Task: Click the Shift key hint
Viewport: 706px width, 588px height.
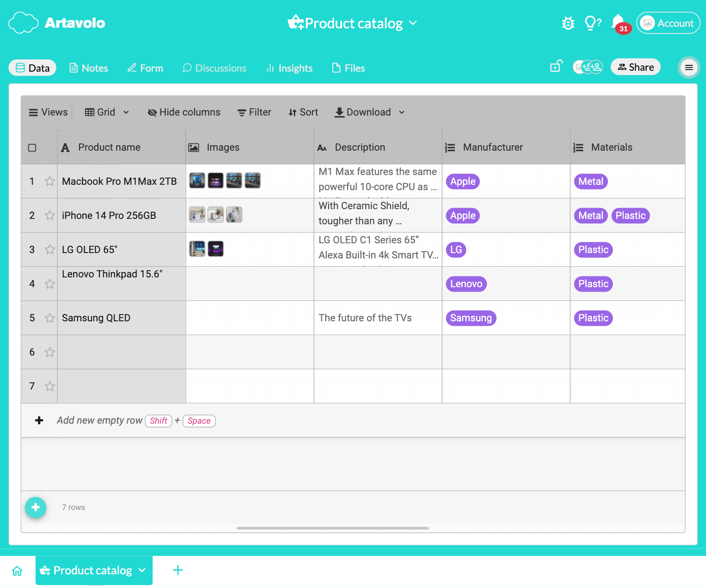Action: (x=158, y=421)
